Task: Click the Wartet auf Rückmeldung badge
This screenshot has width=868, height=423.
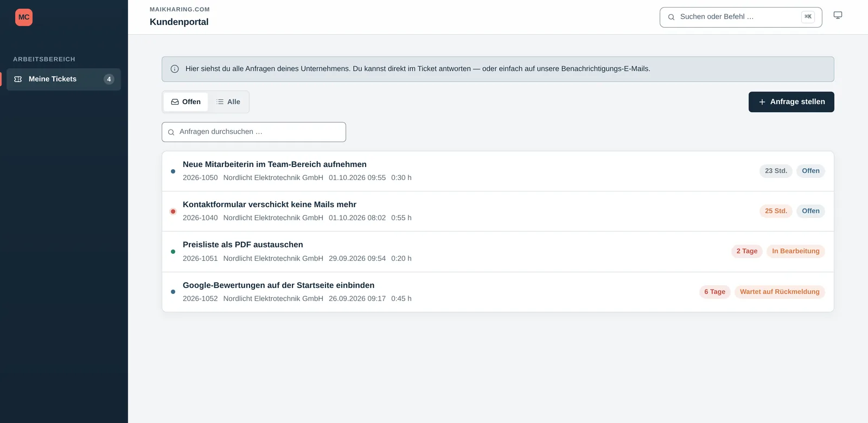Action: [780, 292]
